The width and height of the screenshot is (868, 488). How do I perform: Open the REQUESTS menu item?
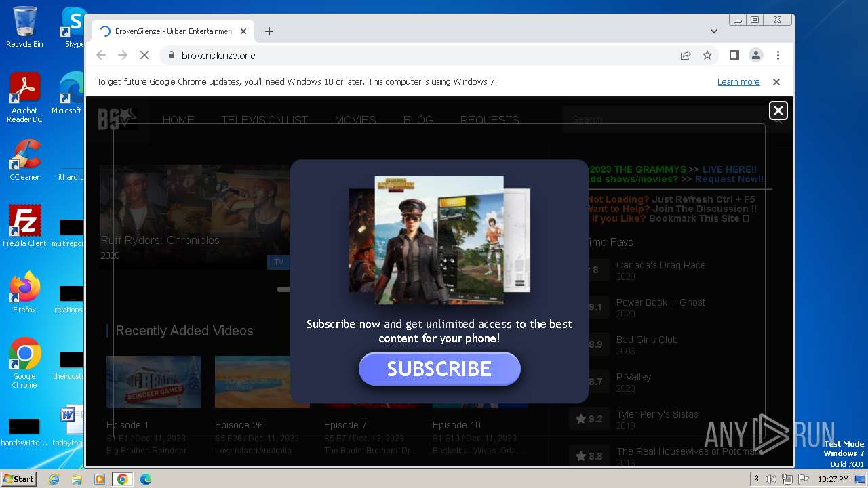(x=490, y=120)
